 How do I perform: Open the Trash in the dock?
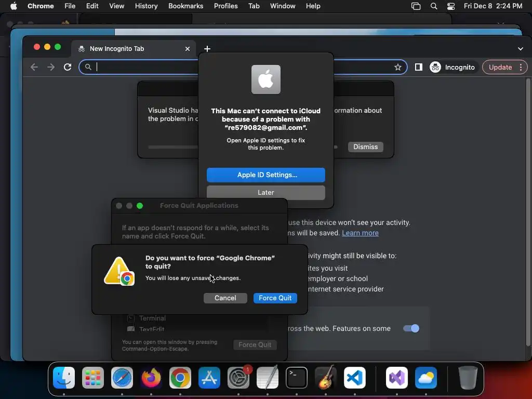468,378
